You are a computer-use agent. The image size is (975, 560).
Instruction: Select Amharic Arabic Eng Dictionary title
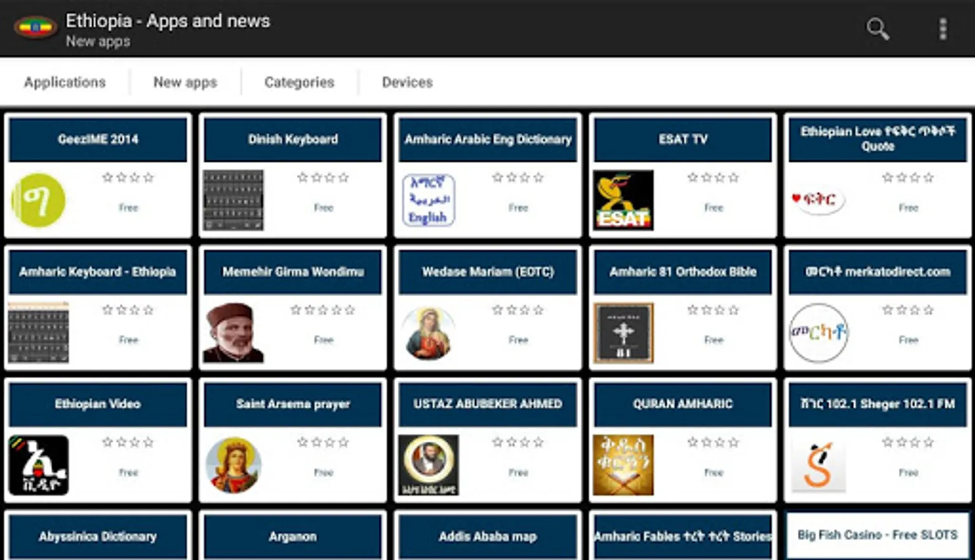(488, 139)
